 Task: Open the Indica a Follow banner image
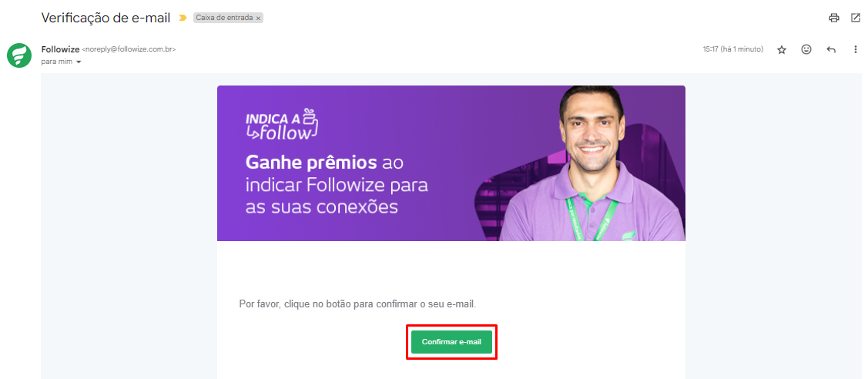click(451, 163)
